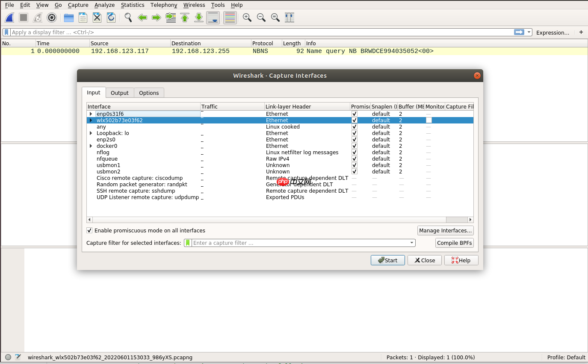Click Close in Capture Interfaces dialog
This screenshot has height=364, width=588.
click(x=425, y=260)
